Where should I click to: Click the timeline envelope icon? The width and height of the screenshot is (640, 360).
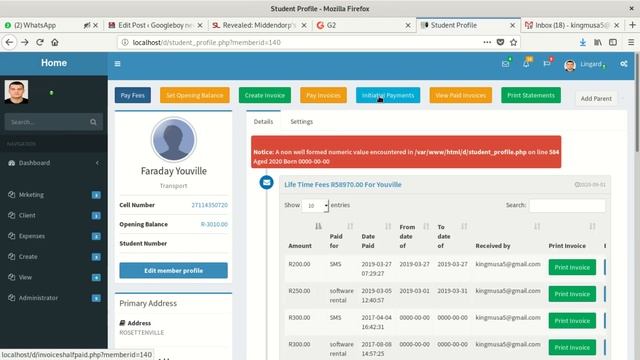click(x=267, y=182)
